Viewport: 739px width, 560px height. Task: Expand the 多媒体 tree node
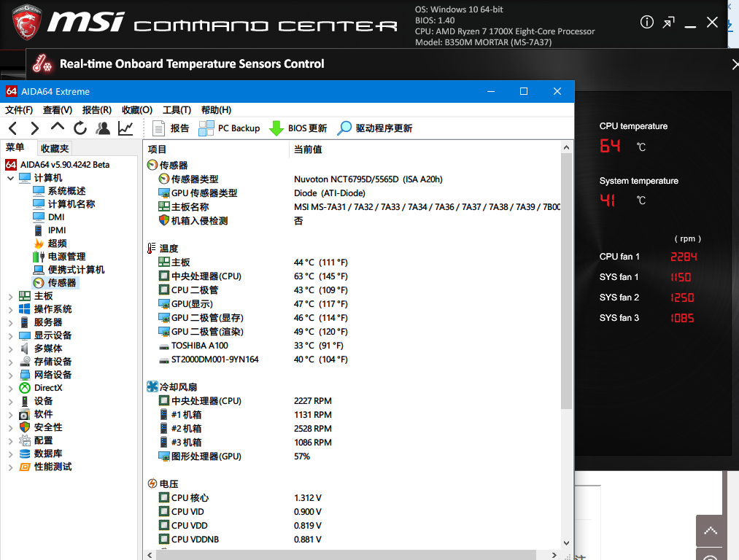pyautogui.click(x=10, y=349)
